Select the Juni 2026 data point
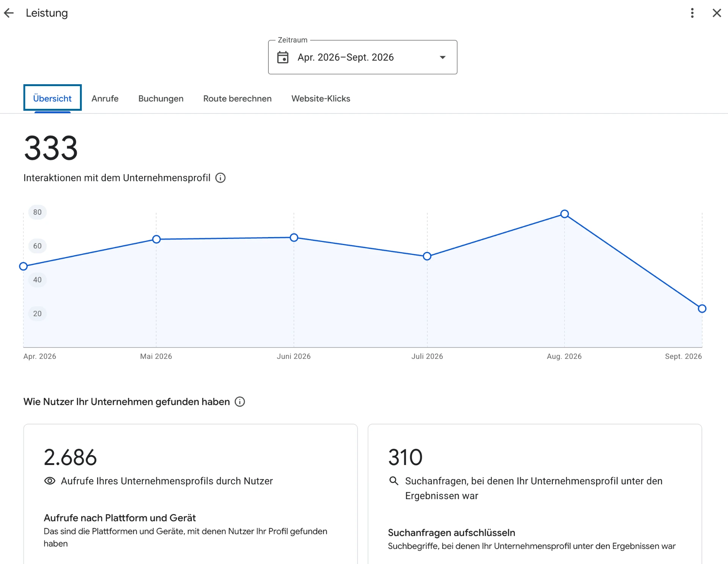The width and height of the screenshot is (728, 564). (294, 238)
